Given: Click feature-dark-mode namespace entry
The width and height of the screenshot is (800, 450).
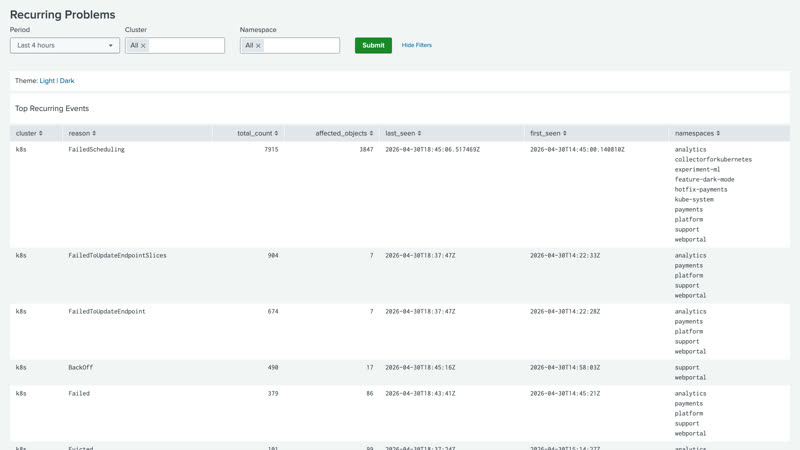Looking at the screenshot, I should (x=705, y=180).
